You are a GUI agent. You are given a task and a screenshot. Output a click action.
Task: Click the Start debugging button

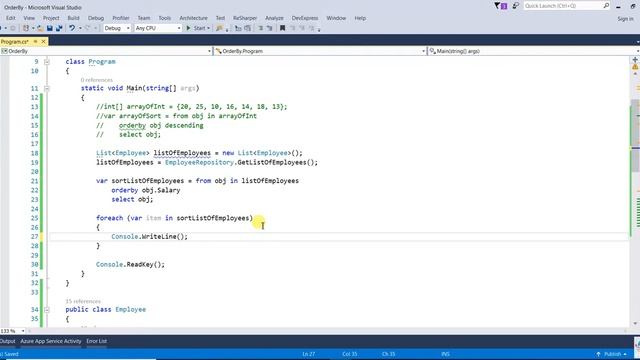coord(196,28)
